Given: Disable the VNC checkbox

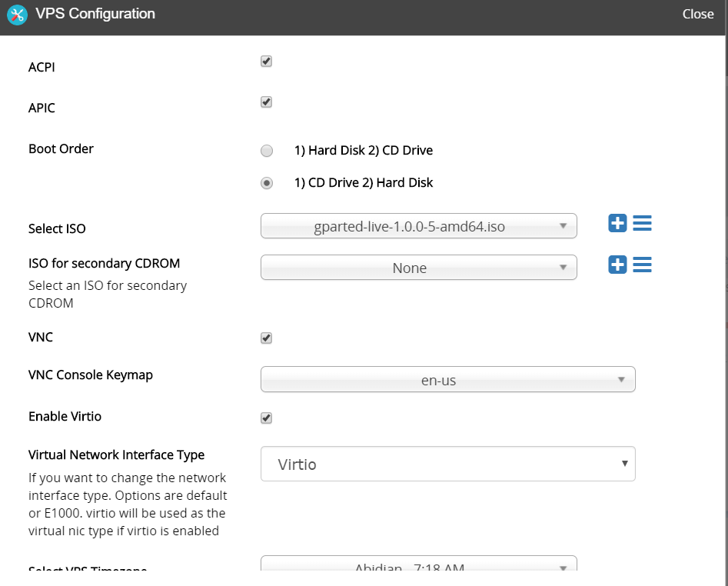Looking at the screenshot, I should 267,338.
